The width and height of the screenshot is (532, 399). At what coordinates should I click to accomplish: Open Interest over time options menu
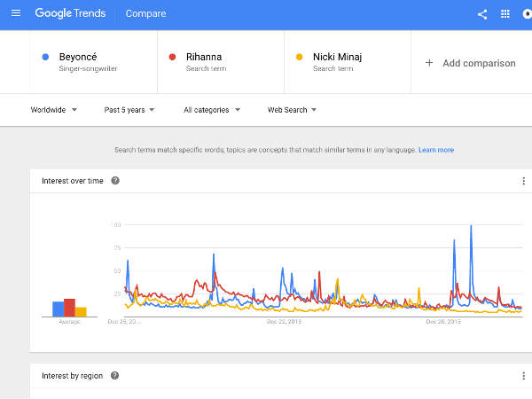[523, 181]
